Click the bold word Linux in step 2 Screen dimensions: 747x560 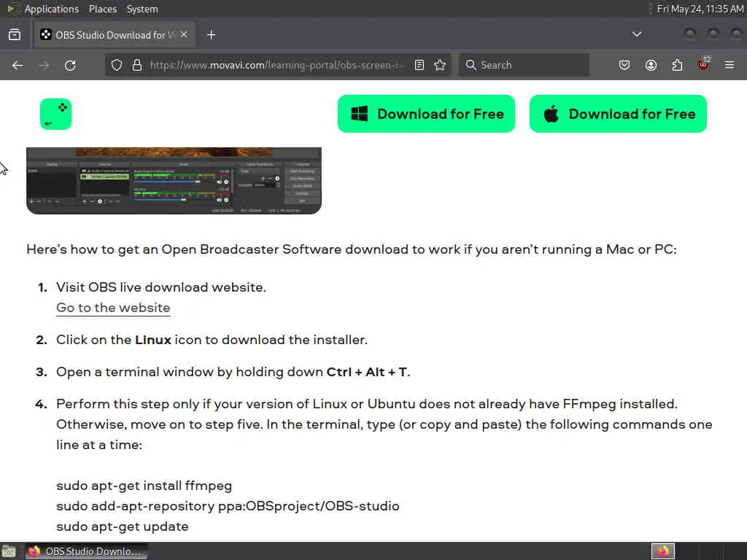(153, 340)
